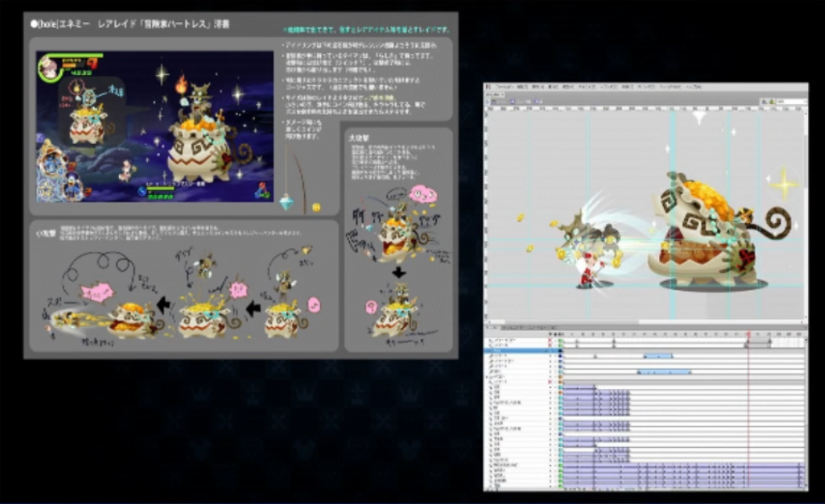825x504 pixels.
Task: Switch to the Motion Editor panel tab
Action: (x=529, y=328)
